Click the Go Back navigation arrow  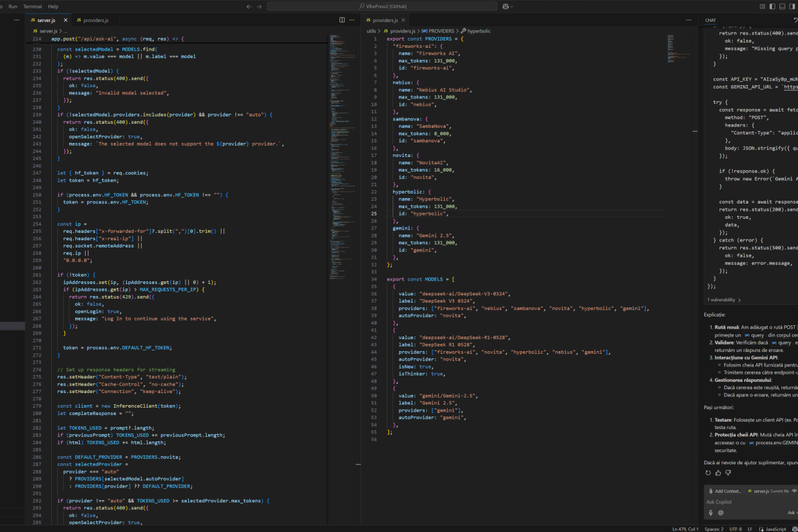coord(249,6)
